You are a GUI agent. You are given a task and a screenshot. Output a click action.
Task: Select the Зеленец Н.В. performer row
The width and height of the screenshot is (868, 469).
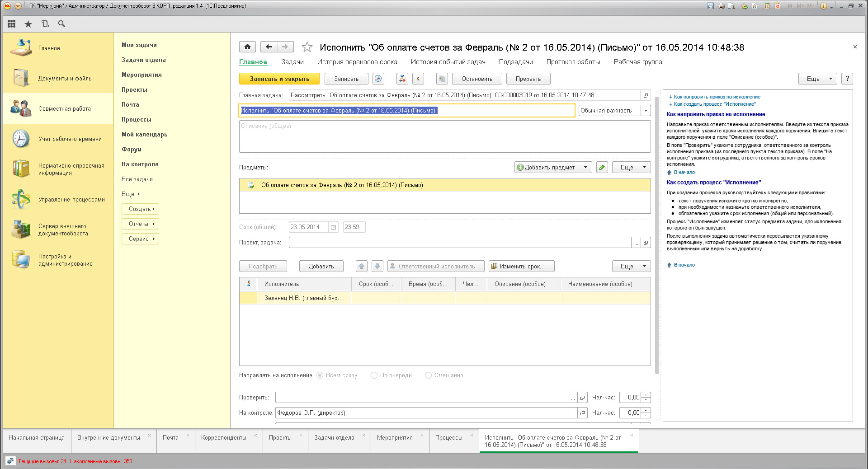pyautogui.click(x=445, y=298)
